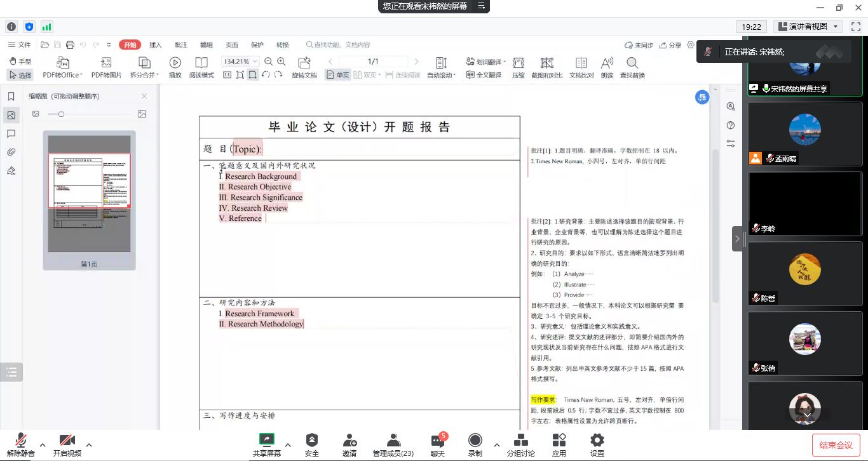Click the 未同步 sync status
The width and height of the screenshot is (868, 461).
click(639, 45)
